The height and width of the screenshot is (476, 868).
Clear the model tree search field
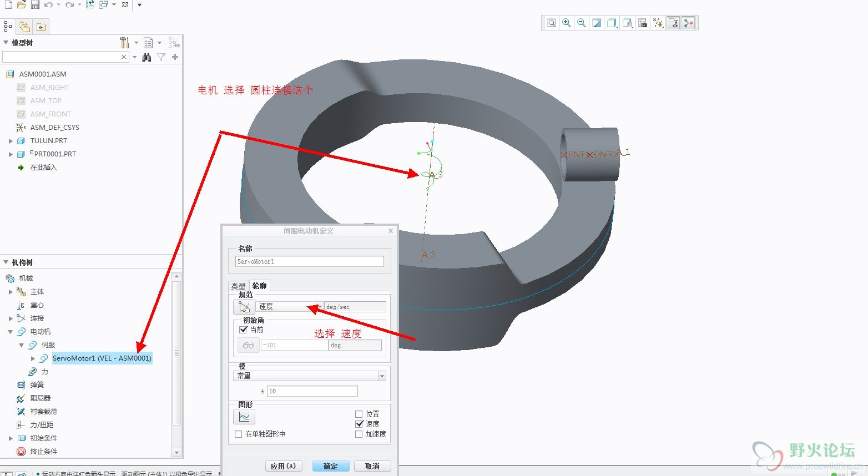[124, 57]
